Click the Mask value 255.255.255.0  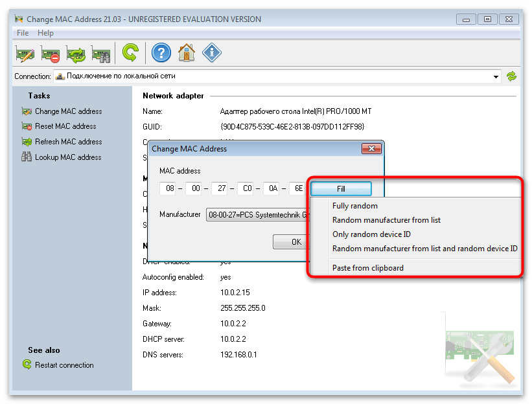click(243, 308)
